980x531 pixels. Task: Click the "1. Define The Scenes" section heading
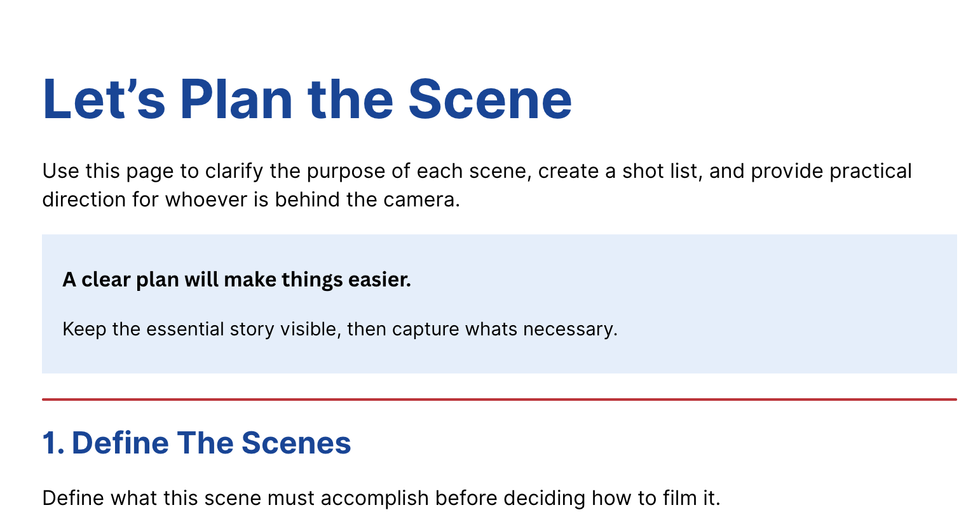tap(196, 443)
